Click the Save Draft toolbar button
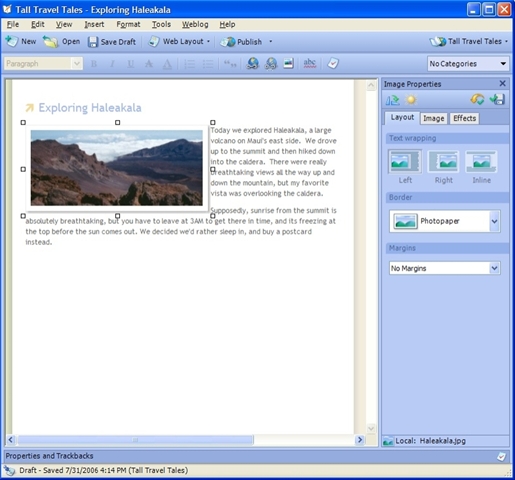The width and height of the screenshot is (515, 480). click(x=112, y=42)
